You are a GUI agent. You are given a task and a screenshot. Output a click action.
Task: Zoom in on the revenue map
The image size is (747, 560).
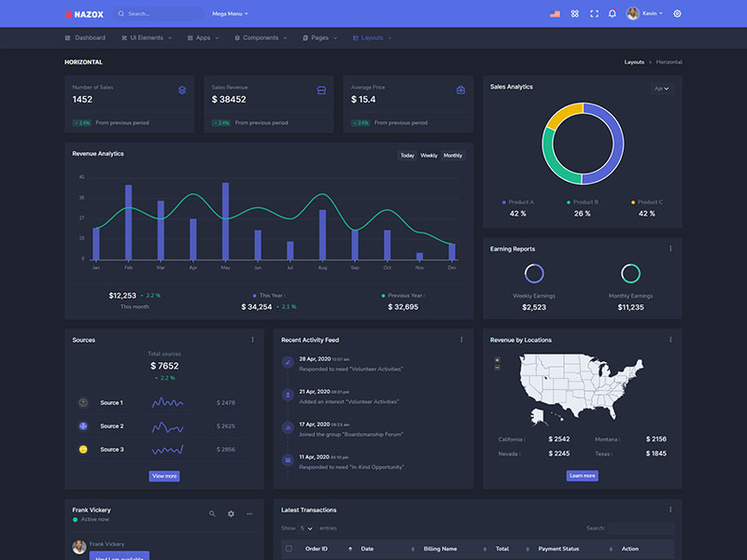coord(497,359)
